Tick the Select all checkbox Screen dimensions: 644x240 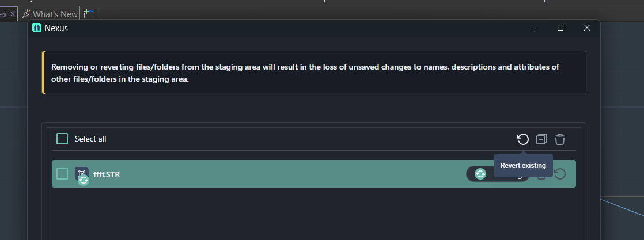(62, 139)
